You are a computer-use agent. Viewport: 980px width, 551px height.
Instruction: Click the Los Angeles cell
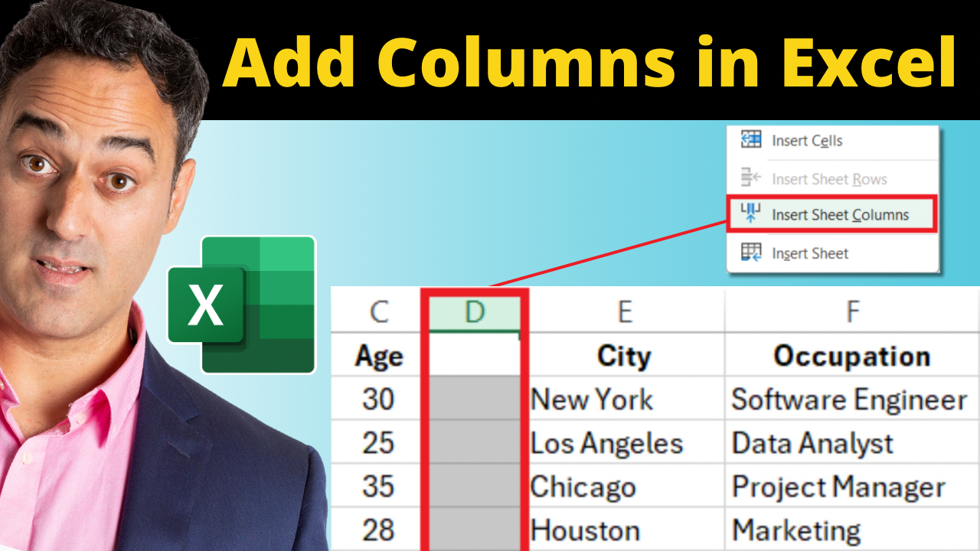pos(626,442)
